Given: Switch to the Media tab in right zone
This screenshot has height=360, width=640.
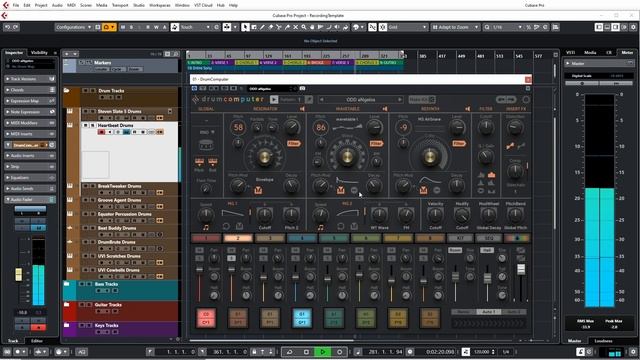Looking at the screenshot, I should [x=590, y=53].
